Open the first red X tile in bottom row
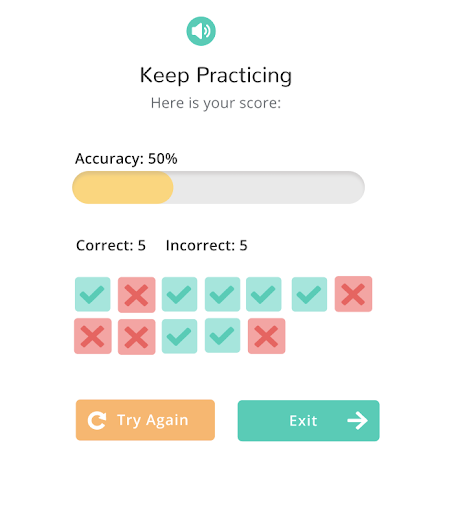This screenshot has width=452, height=512. 93,336
